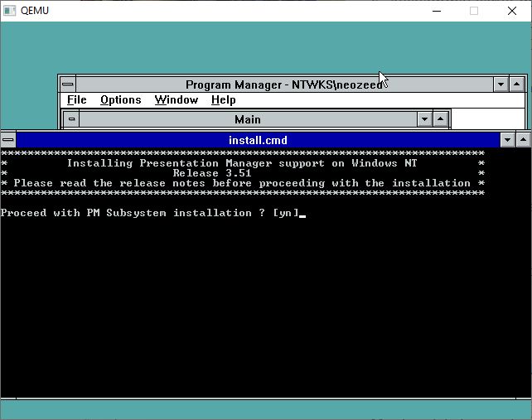
Task: Minimize the Program Manager window
Action: (x=501, y=84)
